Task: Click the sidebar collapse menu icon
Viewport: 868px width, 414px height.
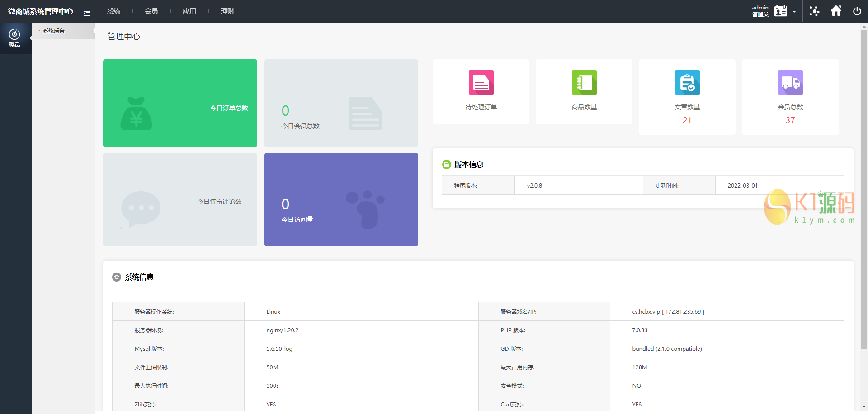Action: pyautogui.click(x=87, y=13)
